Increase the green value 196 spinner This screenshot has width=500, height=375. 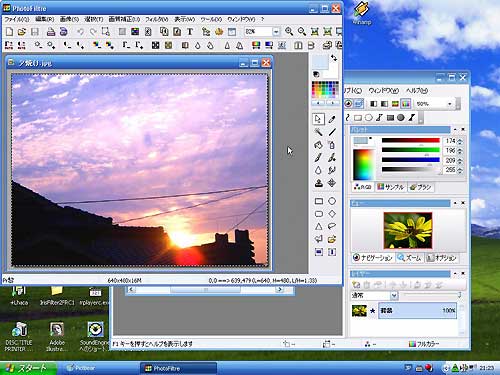point(460,149)
